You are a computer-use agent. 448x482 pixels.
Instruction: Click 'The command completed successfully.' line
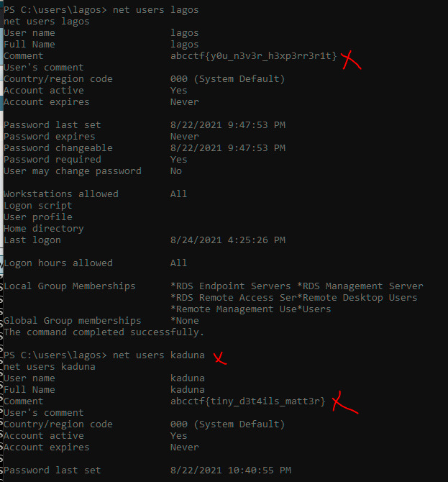104,332
